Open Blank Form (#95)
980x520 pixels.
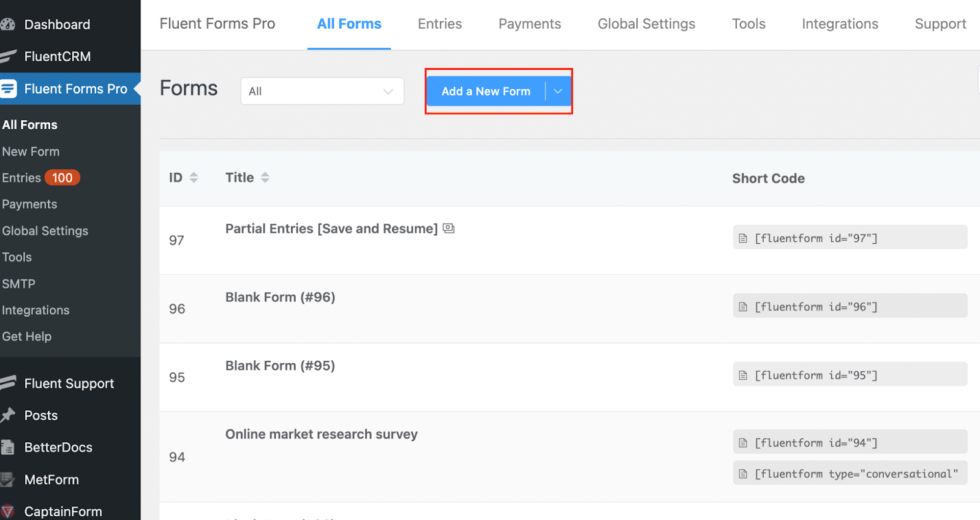coord(280,366)
